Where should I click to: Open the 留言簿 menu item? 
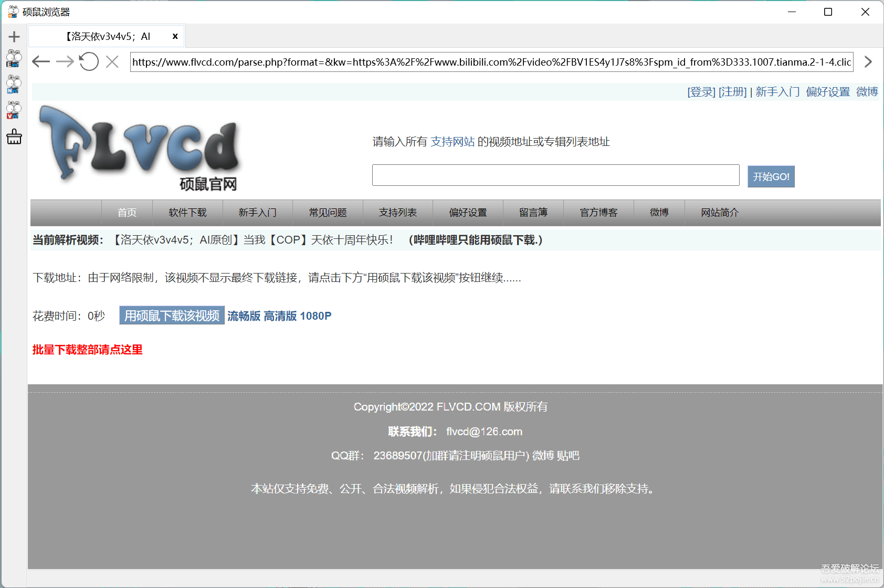coord(533,213)
